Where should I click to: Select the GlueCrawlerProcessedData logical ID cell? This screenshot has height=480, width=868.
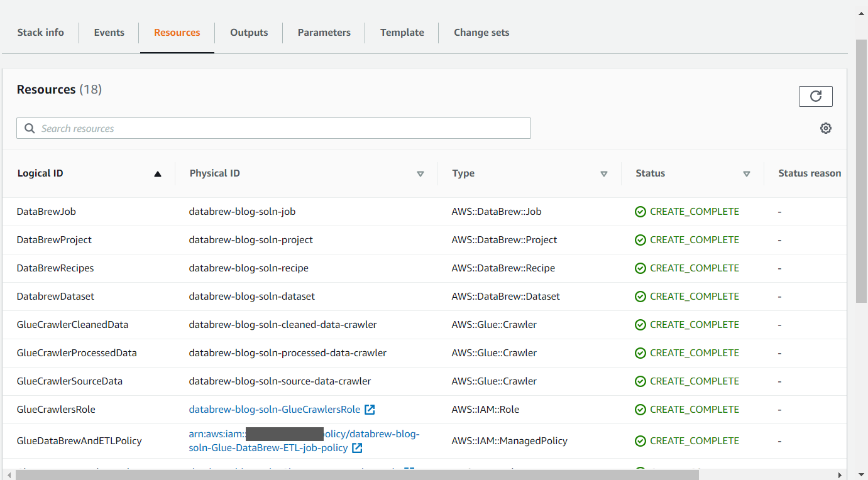coord(77,353)
